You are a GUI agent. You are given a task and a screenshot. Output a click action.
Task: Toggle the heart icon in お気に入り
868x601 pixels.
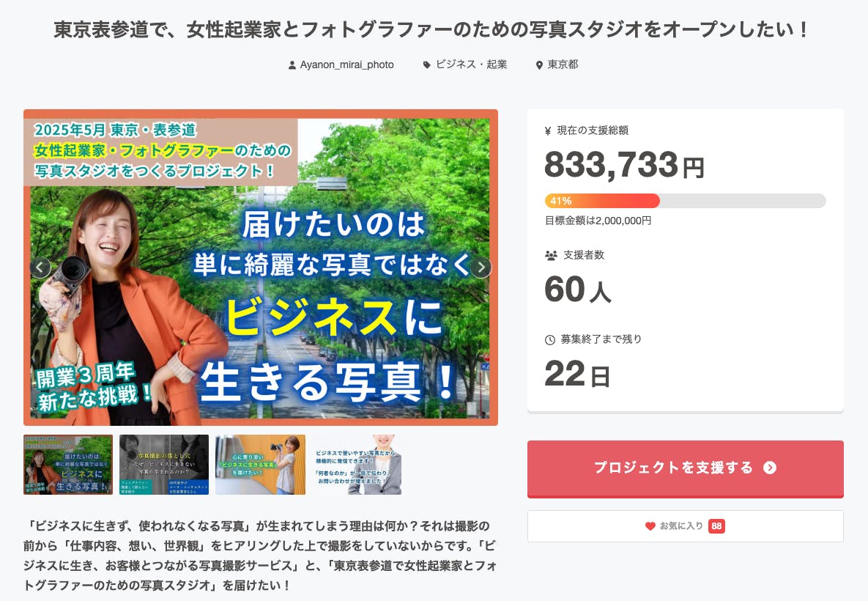[650, 526]
